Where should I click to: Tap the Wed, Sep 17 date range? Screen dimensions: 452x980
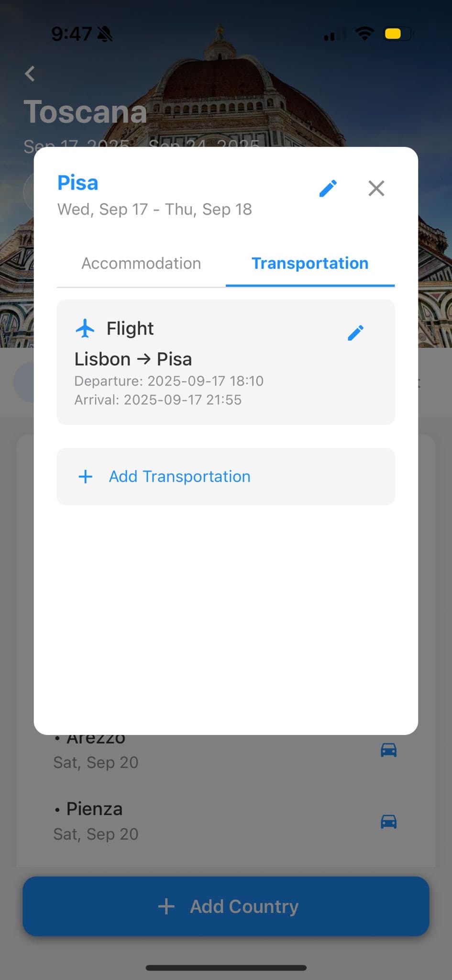[x=154, y=210]
